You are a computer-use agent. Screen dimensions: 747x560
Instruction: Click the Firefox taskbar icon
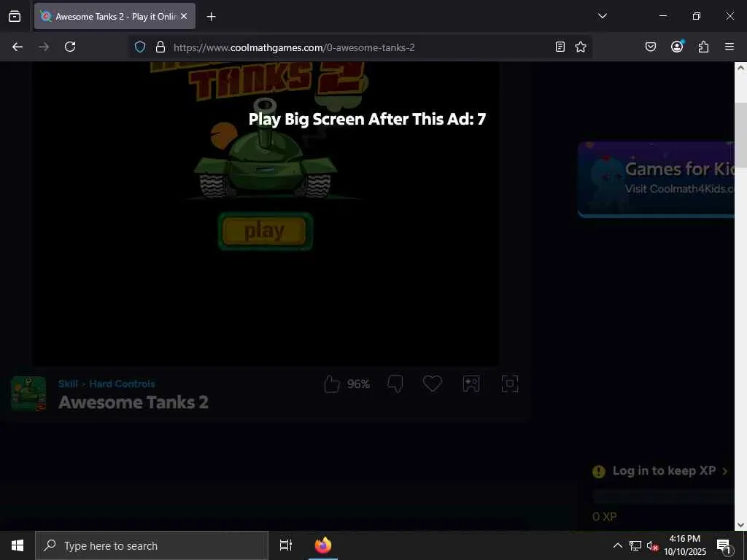(x=323, y=545)
